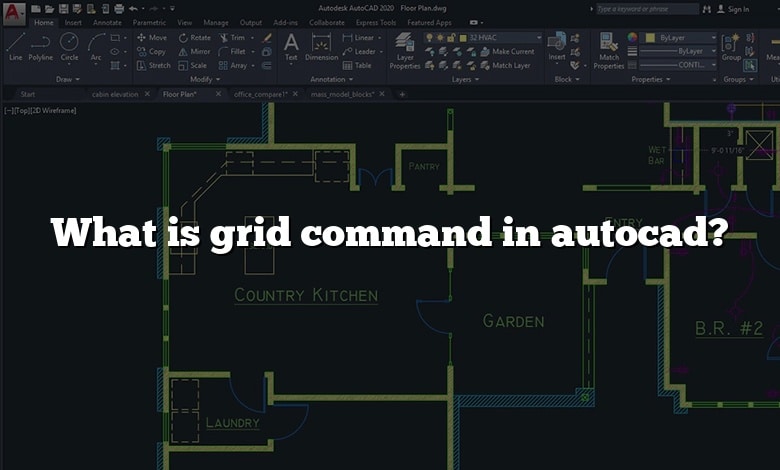The height and width of the screenshot is (470, 780).
Task: Click the Linear dimension tool
Action: [x=358, y=37]
